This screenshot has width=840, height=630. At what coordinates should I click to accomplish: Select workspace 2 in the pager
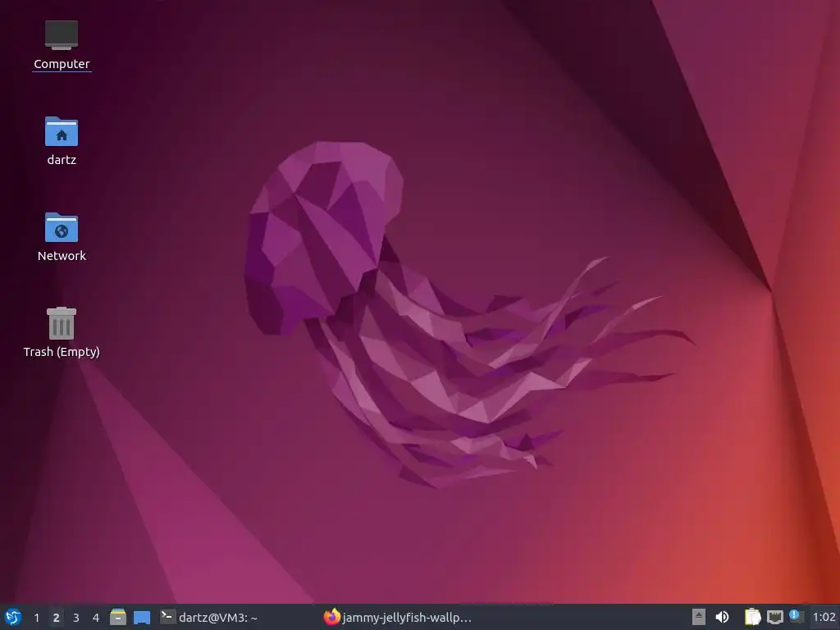[57, 618]
